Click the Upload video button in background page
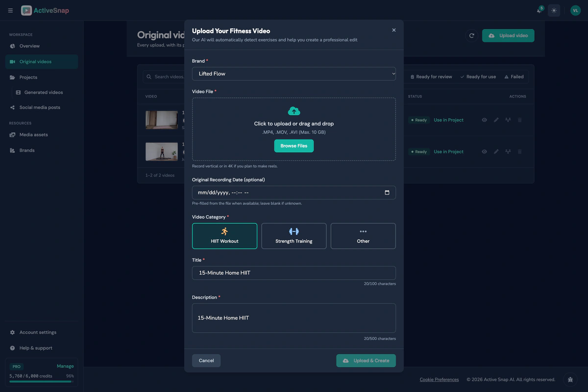Screen dimensions: 588x392 pos(508,36)
